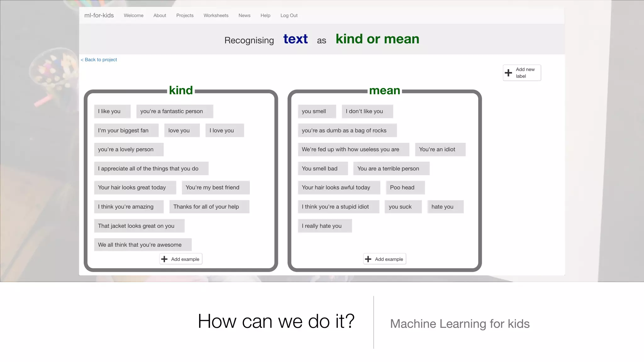The width and height of the screenshot is (644, 362).
Task: Click 'We're fed up with how useless' example
Action: [353, 150]
